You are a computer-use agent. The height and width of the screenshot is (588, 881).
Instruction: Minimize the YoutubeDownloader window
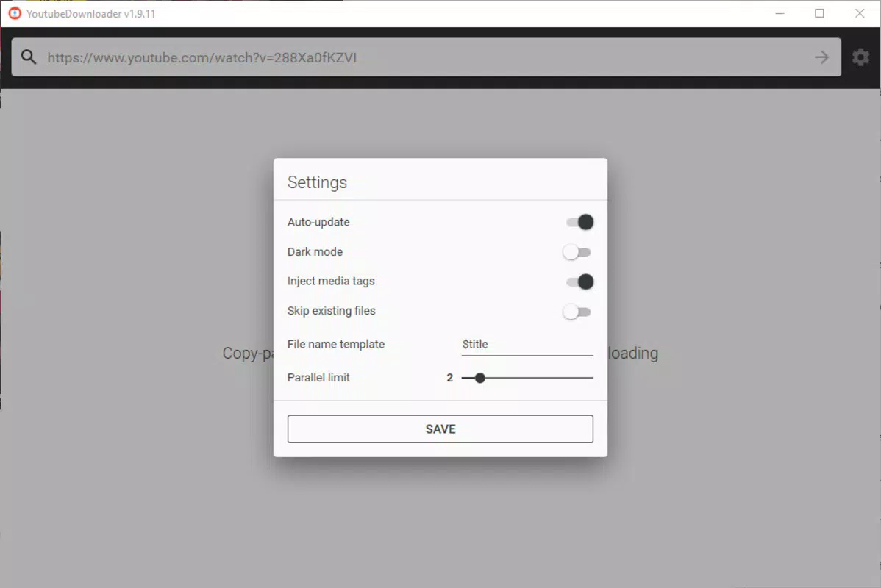780,13
